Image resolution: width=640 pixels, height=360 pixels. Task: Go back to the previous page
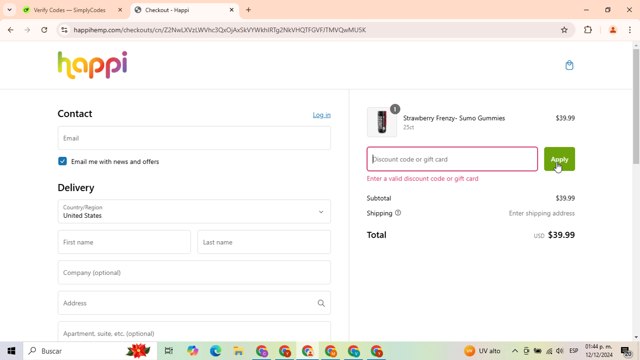11,30
